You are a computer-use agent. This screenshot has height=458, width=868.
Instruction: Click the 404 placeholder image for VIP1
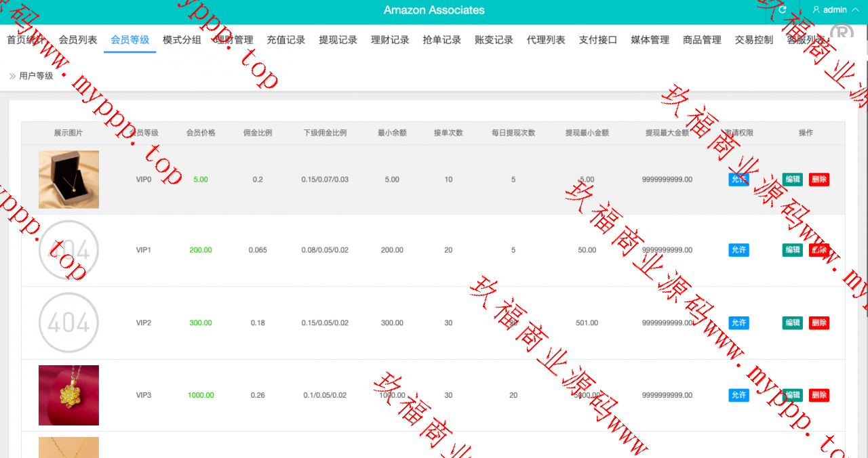[68, 250]
